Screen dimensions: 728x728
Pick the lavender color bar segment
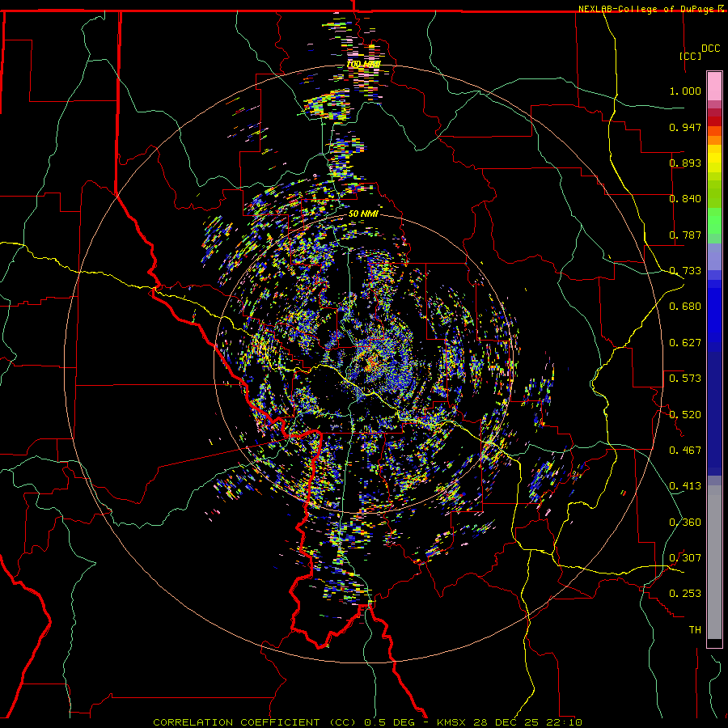(x=714, y=256)
